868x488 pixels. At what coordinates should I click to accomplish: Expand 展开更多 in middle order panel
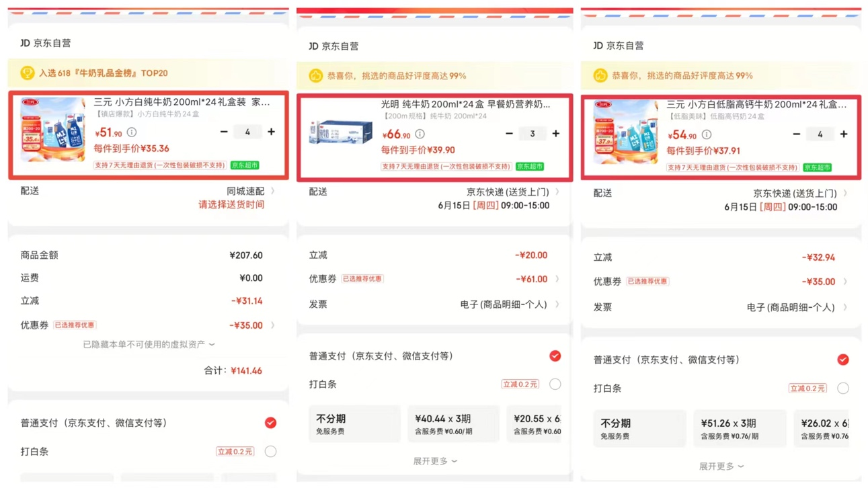pyautogui.click(x=435, y=461)
